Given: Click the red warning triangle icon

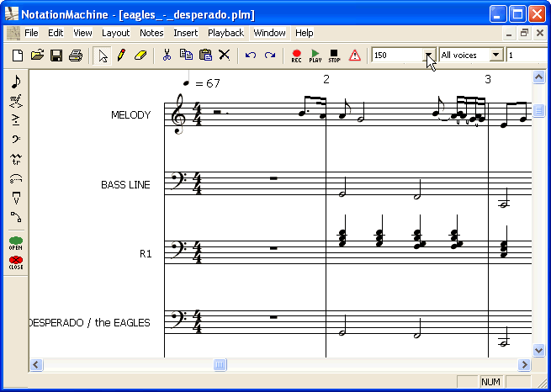Looking at the screenshot, I should (x=354, y=56).
